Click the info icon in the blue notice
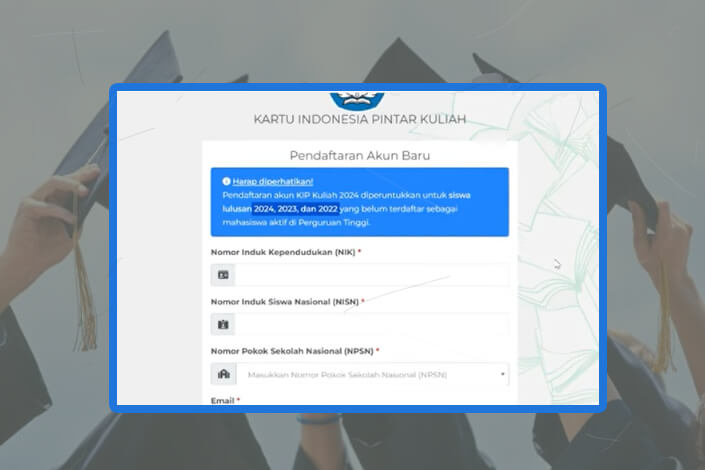The height and width of the screenshot is (470, 705). click(x=226, y=181)
